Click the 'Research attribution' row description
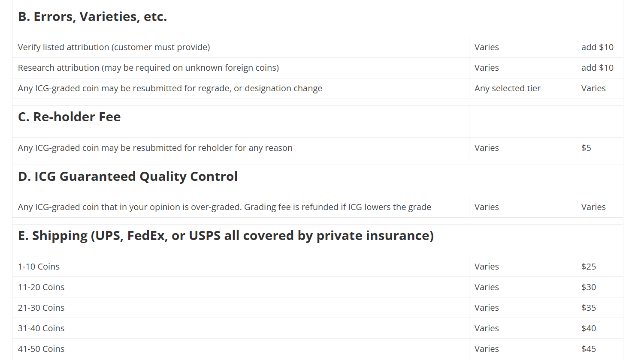Screen dimensions: 644x360 coord(148,68)
